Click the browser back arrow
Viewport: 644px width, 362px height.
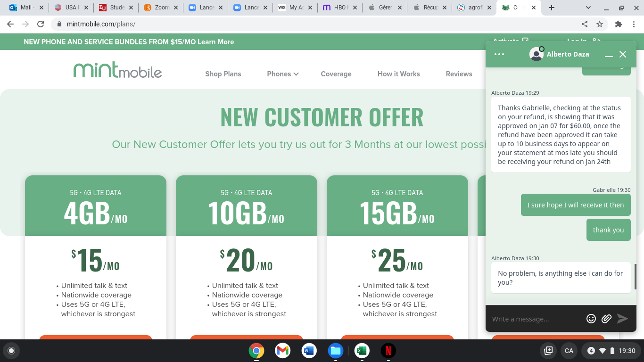10,24
